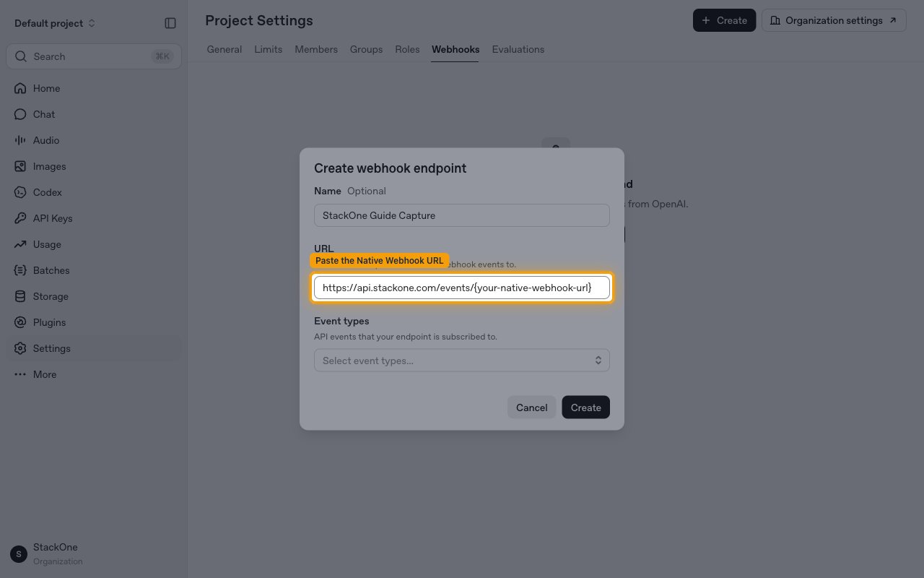Open the Groups tab
Image resolution: width=924 pixels, height=578 pixels.
click(x=366, y=49)
